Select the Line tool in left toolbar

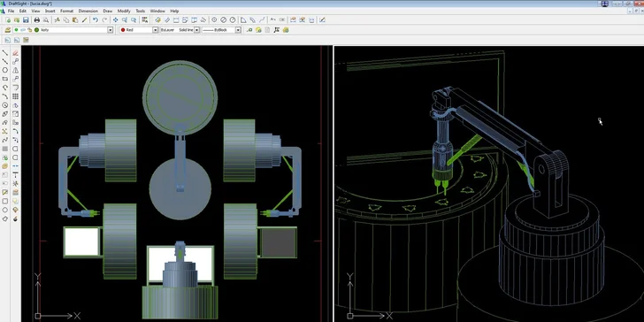tap(5, 52)
